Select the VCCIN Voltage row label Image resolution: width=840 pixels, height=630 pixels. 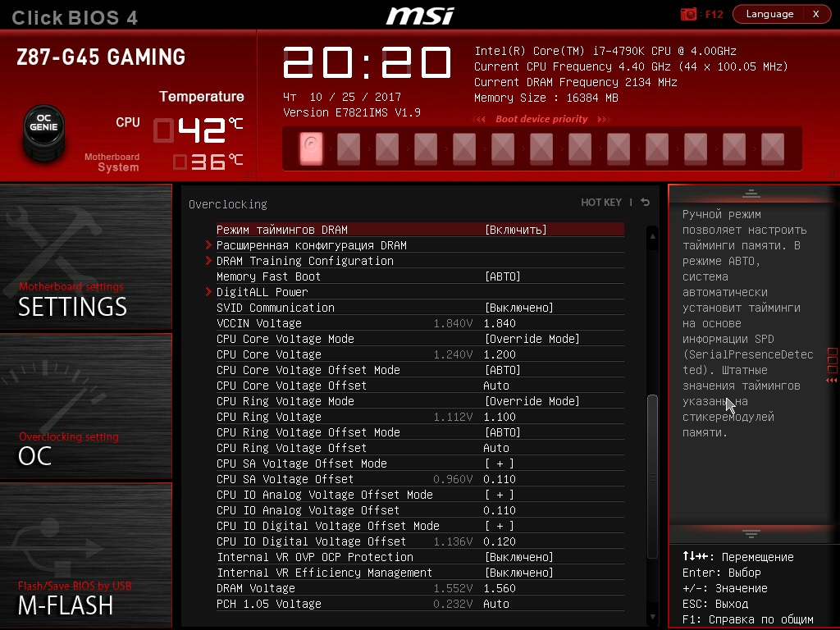coord(258,323)
